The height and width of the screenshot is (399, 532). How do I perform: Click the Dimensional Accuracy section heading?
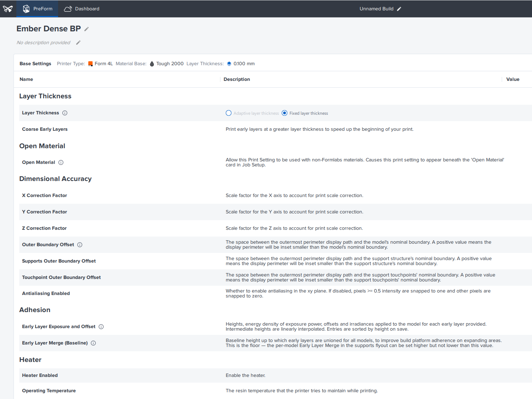pos(56,179)
